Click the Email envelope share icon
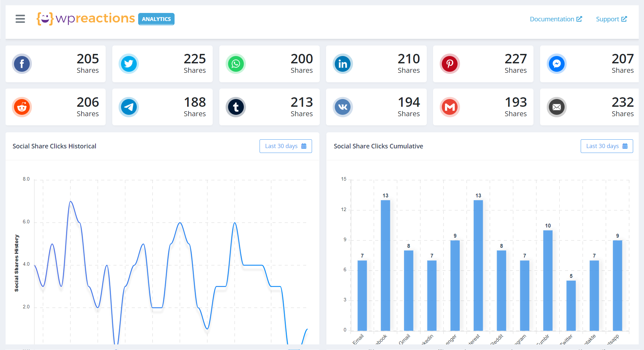Image resolution: width=644 pixels, height=350 pixels. 557,107
